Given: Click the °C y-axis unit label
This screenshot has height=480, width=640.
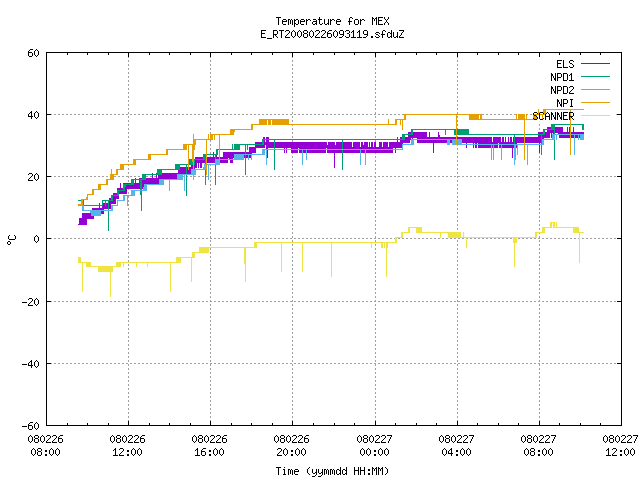Looking at the screenshot, I should [11, 240].
